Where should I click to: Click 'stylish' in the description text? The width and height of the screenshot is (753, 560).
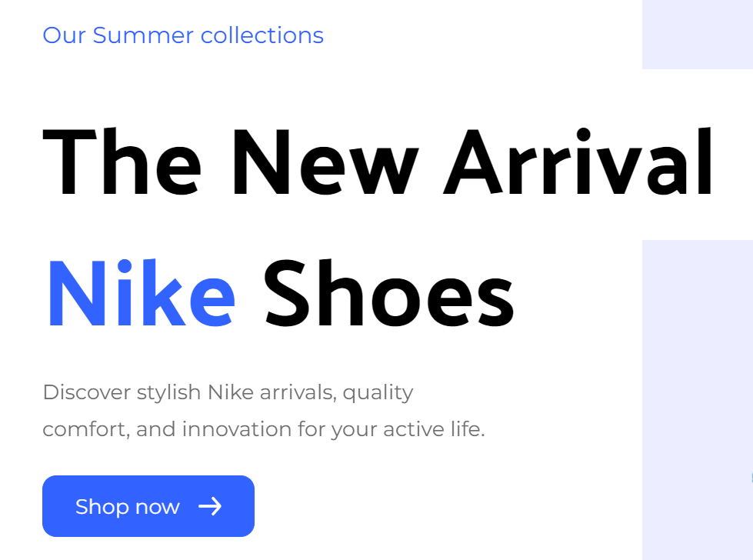[x=168, y=393]
